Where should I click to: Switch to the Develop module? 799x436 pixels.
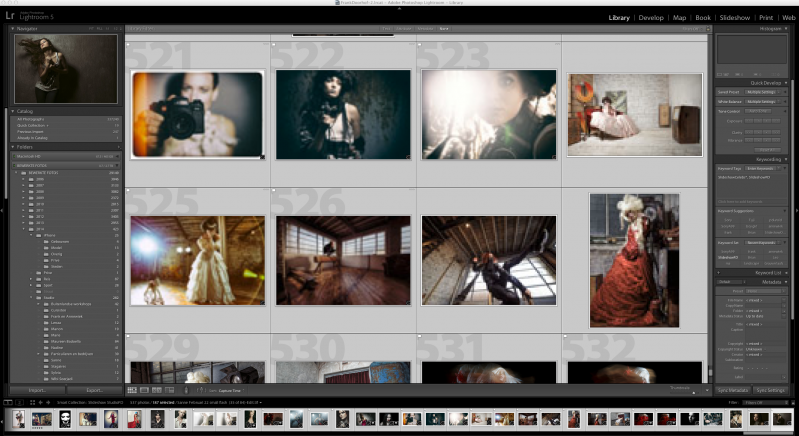[651, 17]
